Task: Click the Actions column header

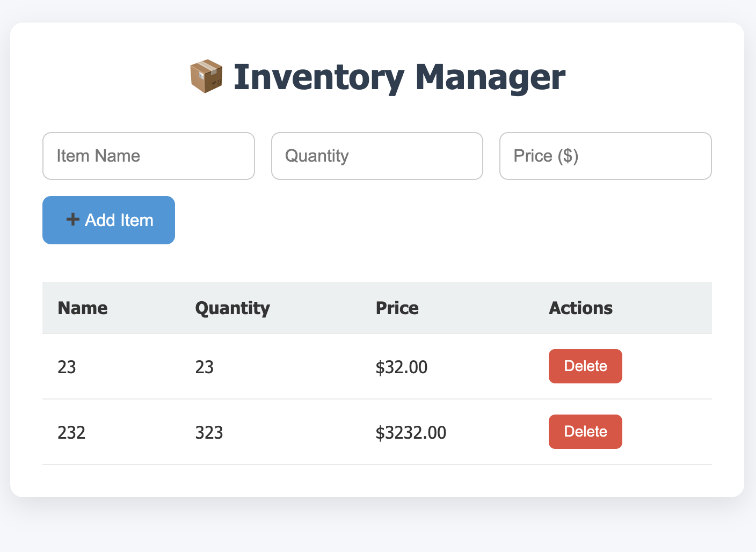Action: pyautogui.click(x=580, y=308)
